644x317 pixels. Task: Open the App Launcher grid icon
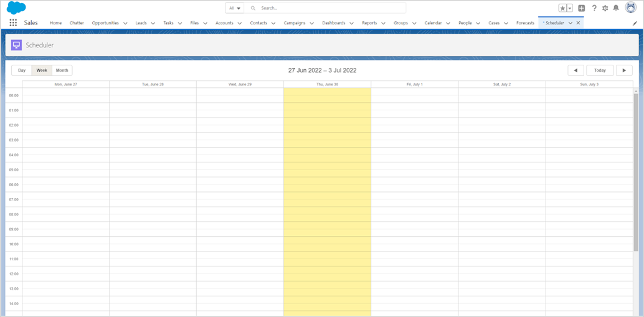coord(13,23)
